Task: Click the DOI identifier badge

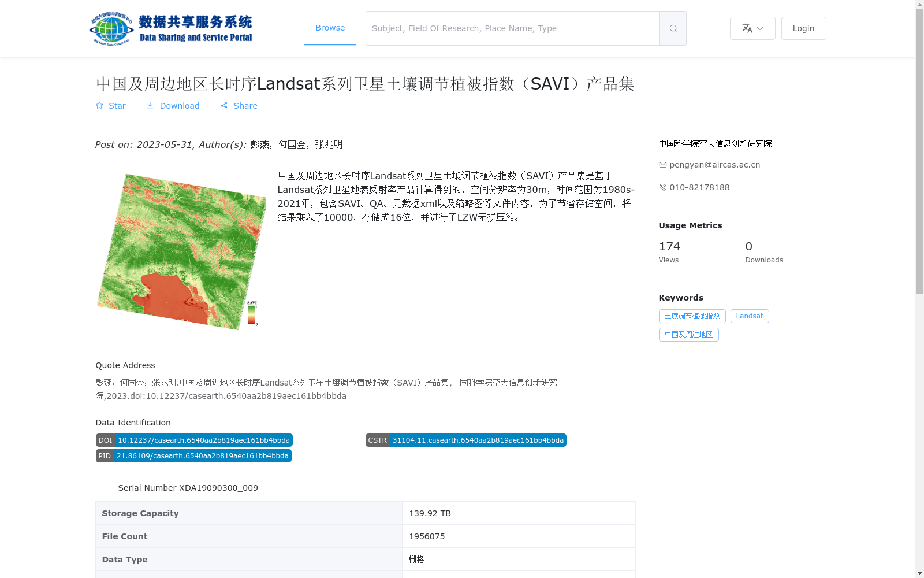Action: (193, 440)
